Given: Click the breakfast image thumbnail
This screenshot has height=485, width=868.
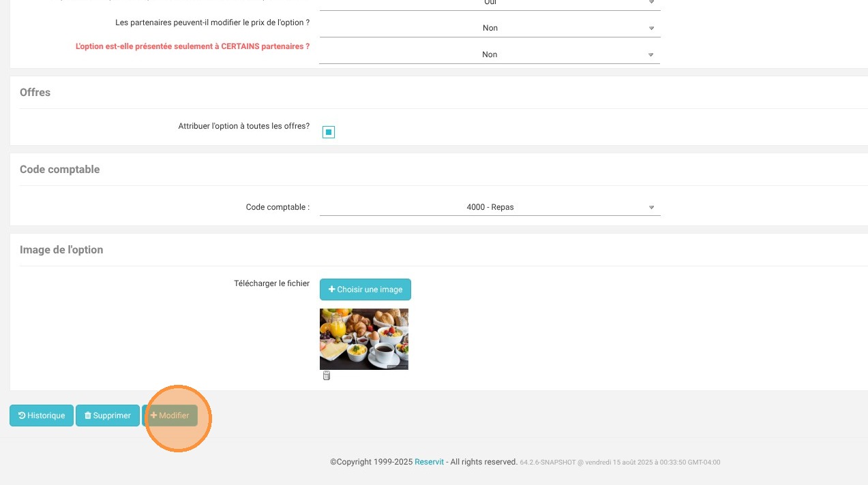Looking at the screenshot, I should 364,339.
